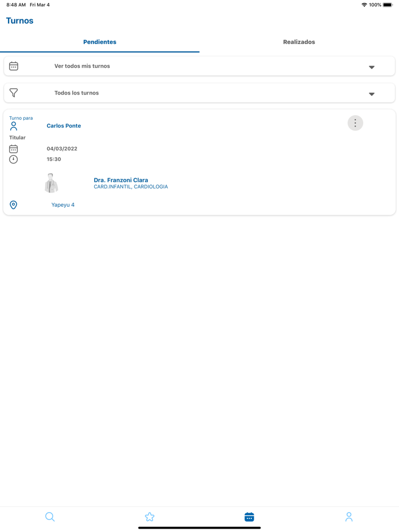Tap the calendar appointments icon in bottom bar

(x=249, y=517)
